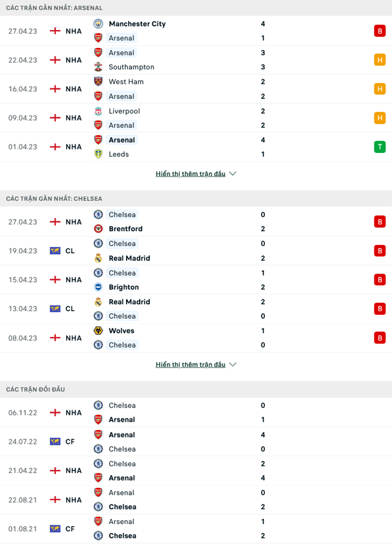Click the Wolves club crest

(99, 331)
